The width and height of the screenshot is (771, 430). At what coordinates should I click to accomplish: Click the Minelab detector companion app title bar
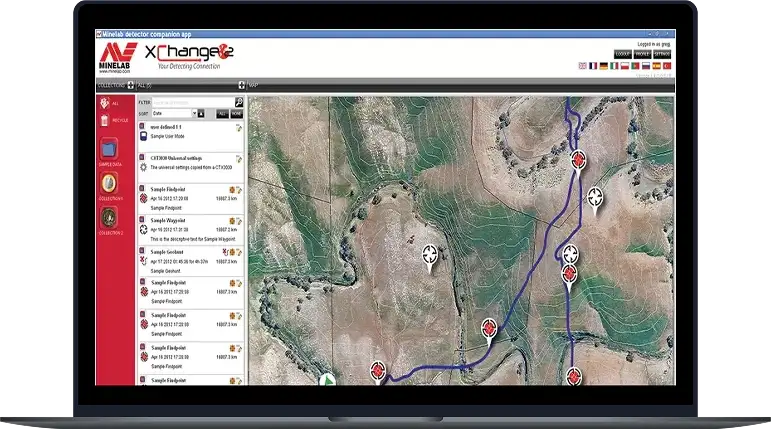385,34
